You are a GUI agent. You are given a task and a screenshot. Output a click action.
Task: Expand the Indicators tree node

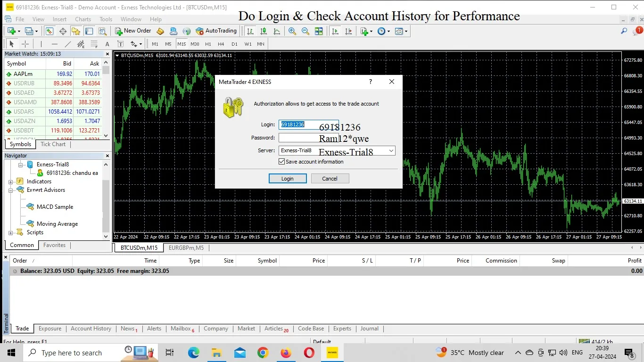(x=11, y=181)
